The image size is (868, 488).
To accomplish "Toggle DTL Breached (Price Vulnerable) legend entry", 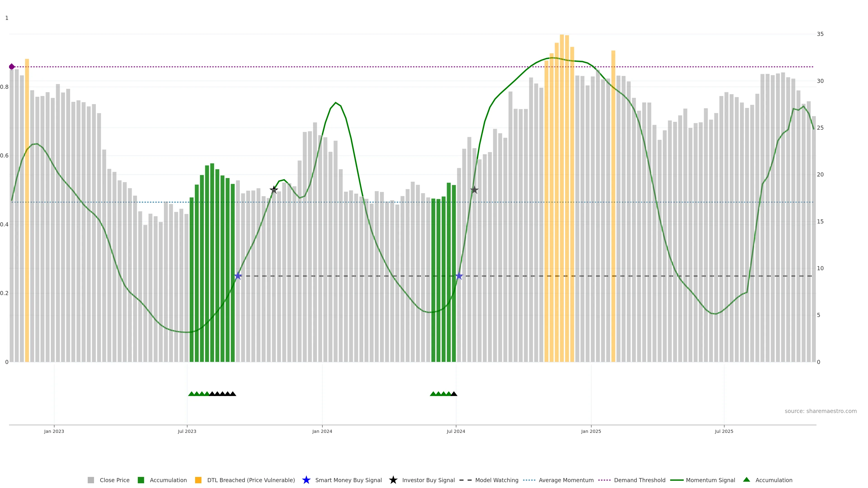I will (x=251, y=480).
